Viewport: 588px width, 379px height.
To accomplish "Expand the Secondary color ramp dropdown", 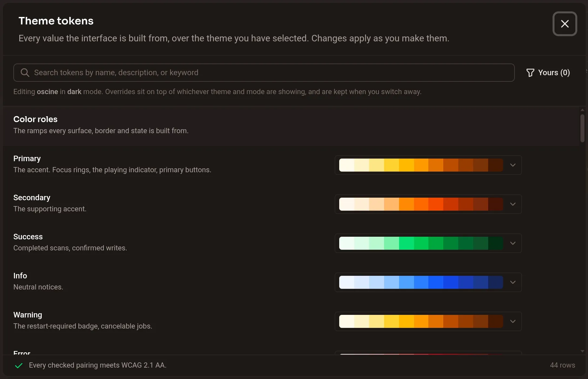I will 513,204.
